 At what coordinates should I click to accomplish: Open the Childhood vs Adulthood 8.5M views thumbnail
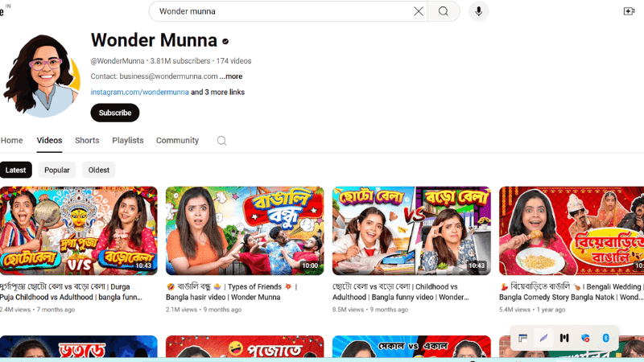coord(411,231)
